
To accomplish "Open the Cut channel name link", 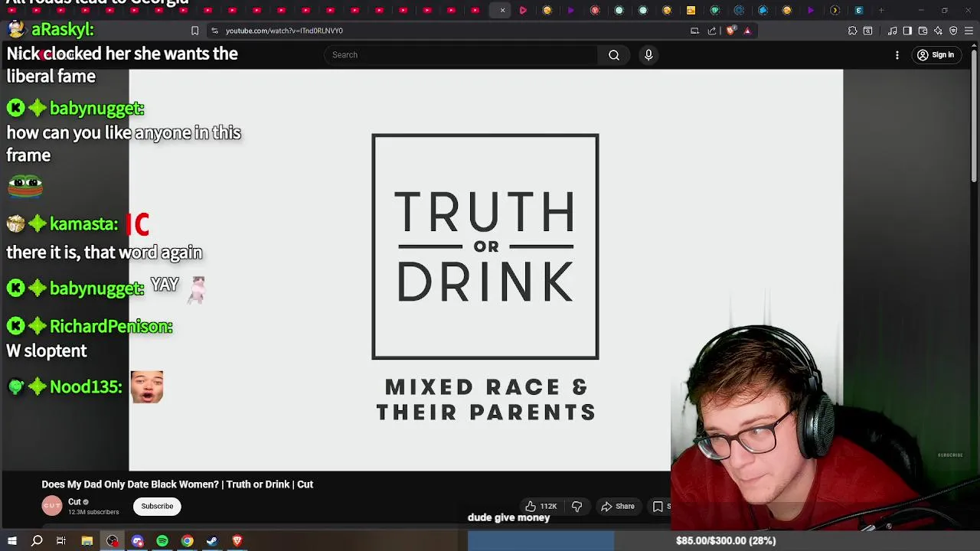I will (x=74, y=502).
